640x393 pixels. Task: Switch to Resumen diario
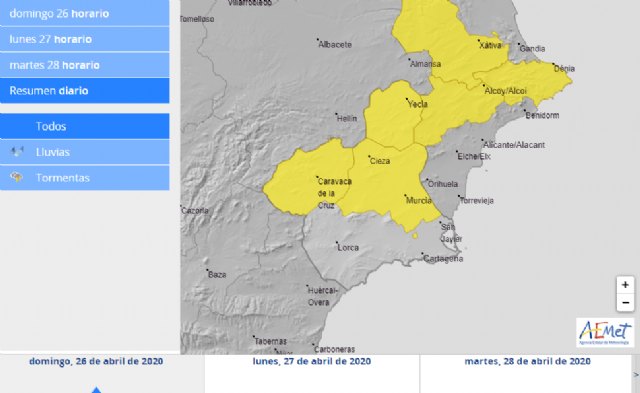(x=84, y=91)
